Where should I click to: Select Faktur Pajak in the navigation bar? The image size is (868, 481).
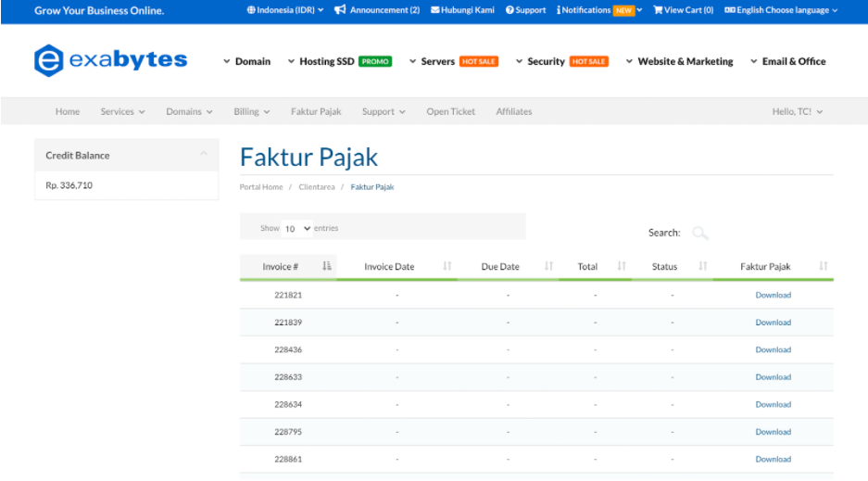coord(316,112)
